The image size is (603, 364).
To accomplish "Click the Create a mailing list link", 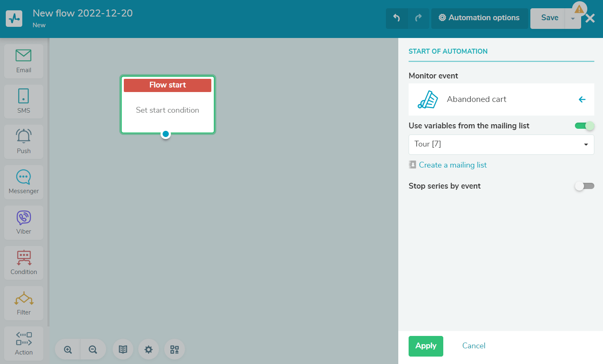I will (452, 165).
